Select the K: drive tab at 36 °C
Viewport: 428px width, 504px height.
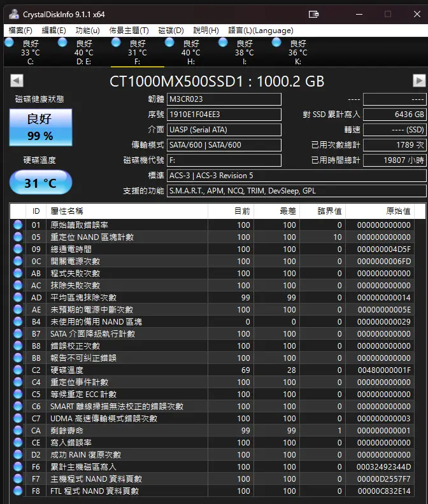click(298, 52)
